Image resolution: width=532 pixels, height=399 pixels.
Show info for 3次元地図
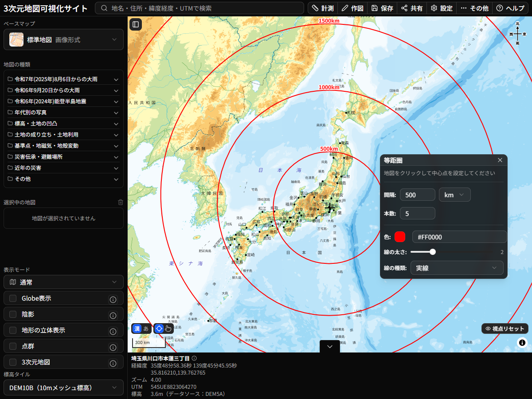(x=113, y=364)
